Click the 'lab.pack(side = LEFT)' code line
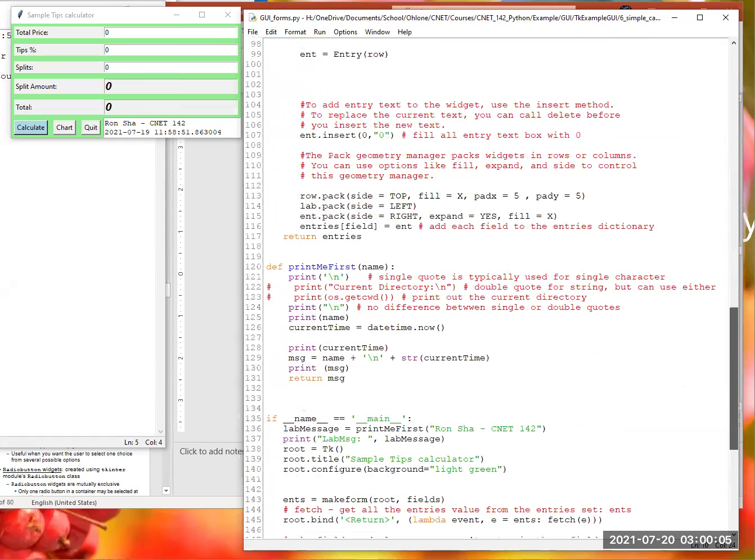Image resolution: width=755 pixels, height=560 pixels. click(x=358, y=206)
